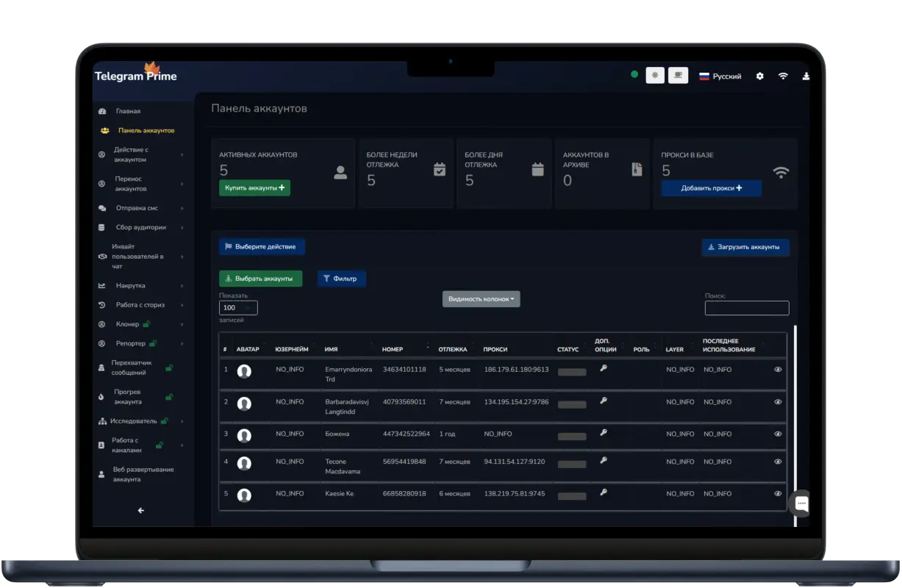
Task: Click the user icon in Активных аккаунтов card
Action: pyautogui.click(x=340, y=173)
